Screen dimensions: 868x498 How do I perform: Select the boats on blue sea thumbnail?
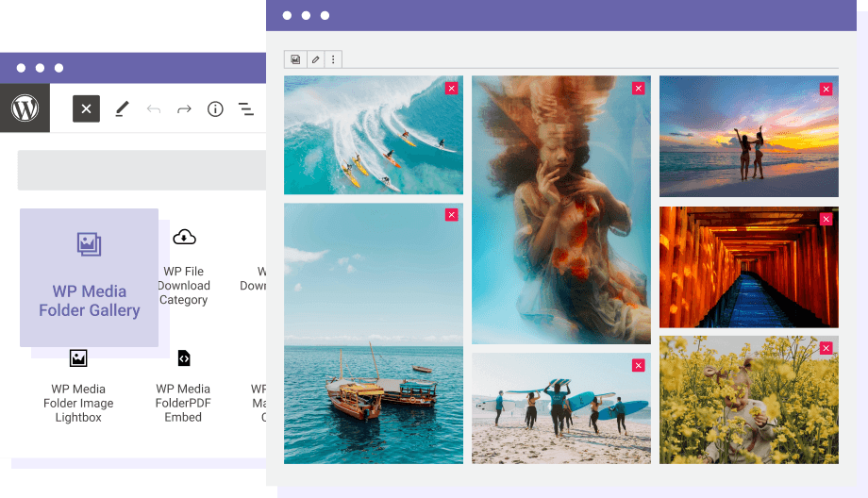tap(374, 333)
